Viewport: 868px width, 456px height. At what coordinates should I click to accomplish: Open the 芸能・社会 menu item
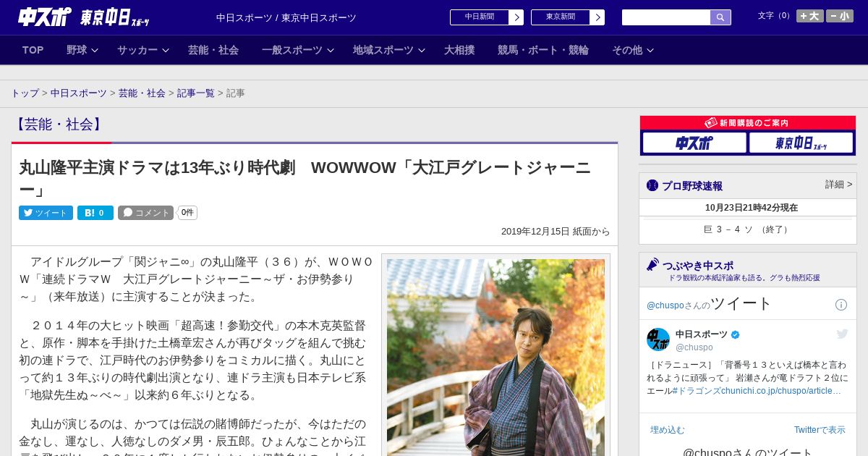(213, 50)
